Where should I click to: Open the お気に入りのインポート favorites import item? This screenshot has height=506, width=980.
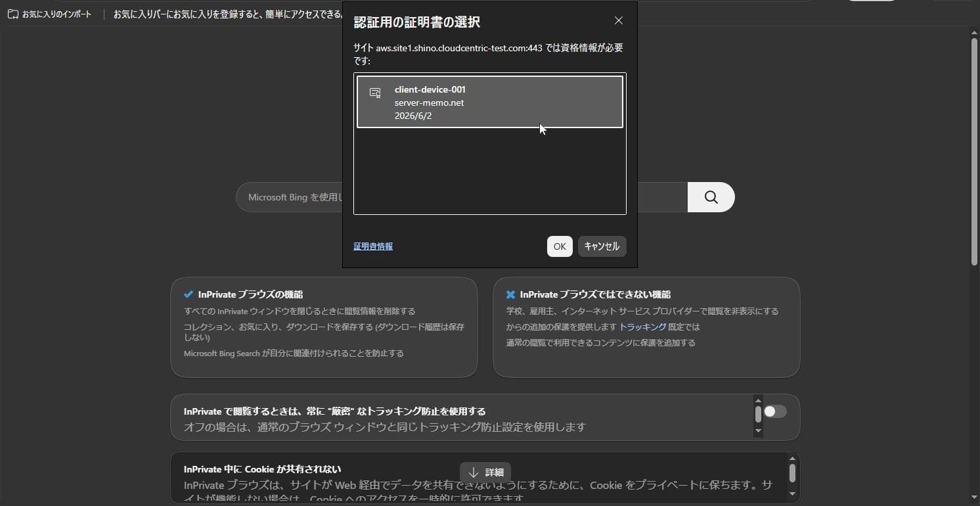(x=50, y=14)
